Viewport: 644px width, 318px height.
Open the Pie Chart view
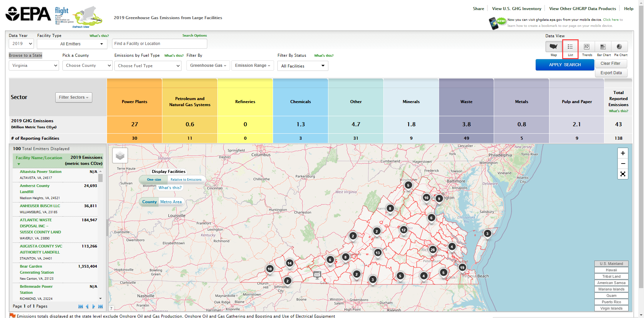tap(620, 47)
